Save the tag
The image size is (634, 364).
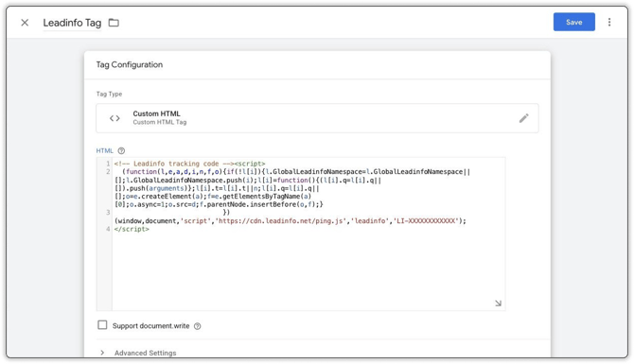point(573,22)
